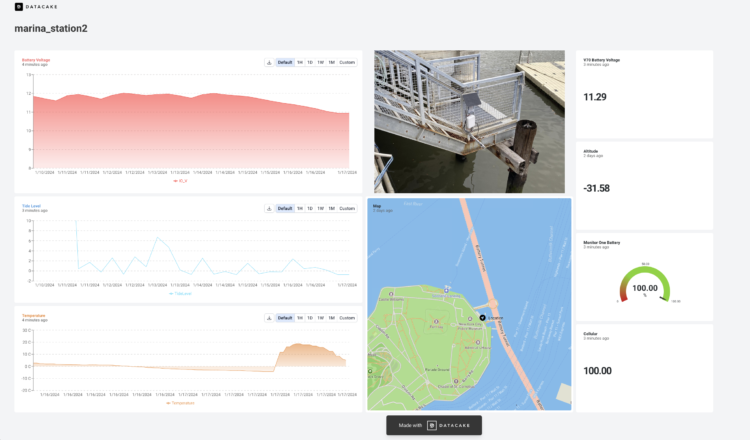Viewport: 750px width, 440px height.
Task: Click the Made with Datacake button
Action: point(434,425)
